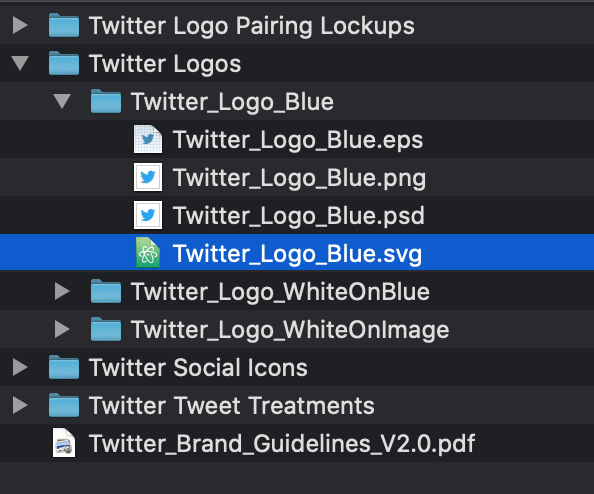Expand the Twitter Social Icons folder
594x494 pixels.
[x=20, y=367]
